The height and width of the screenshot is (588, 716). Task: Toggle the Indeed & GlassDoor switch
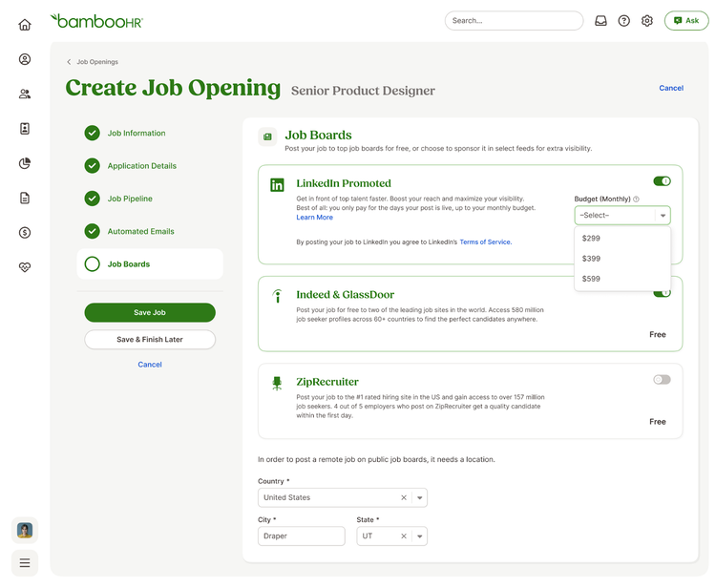coord(662,293)
